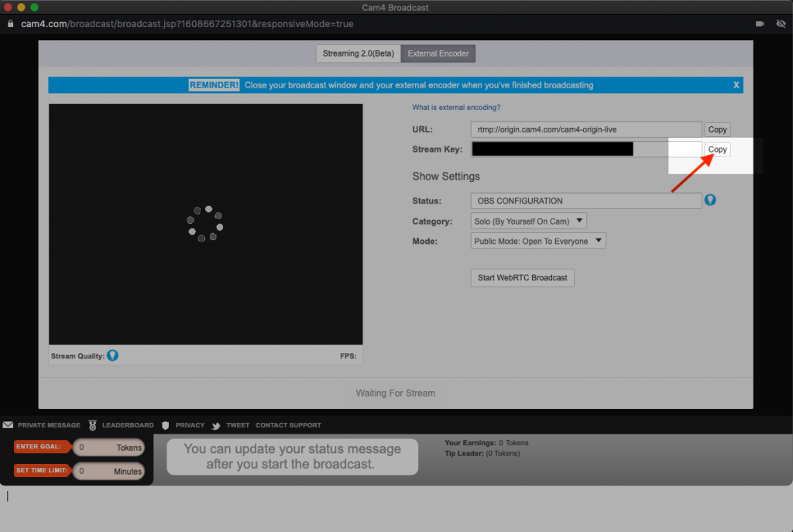This screenshot has width=793, height=532.
Task: Click the Leaderboard medal icon
Action: coord(93,425)
